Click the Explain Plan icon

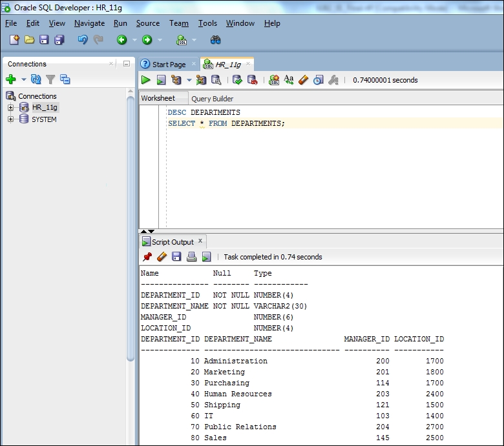coord(176,80)
